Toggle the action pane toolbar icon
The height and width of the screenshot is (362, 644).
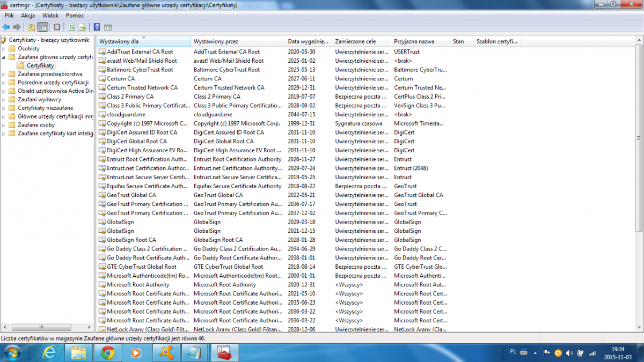pos(107,27)
